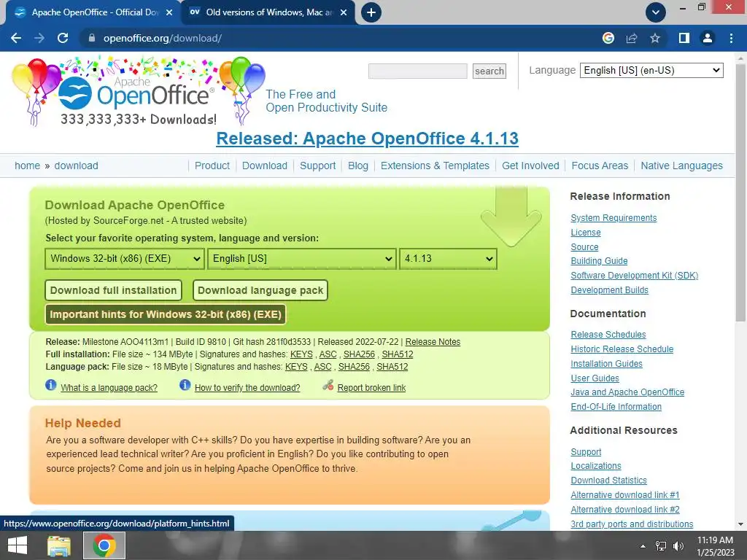Click the browser forward arrow
747x560 pixels.
(x=39, y=38)
